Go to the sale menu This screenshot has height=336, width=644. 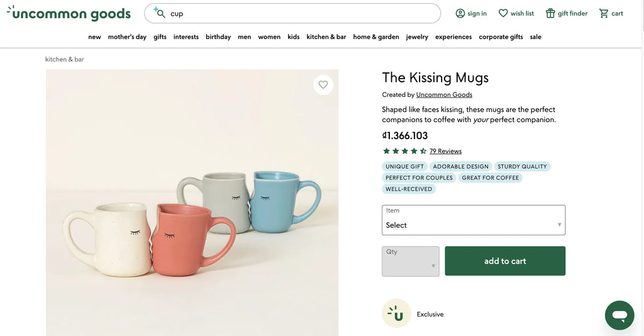pyautogui.click(x=535, y=37)
